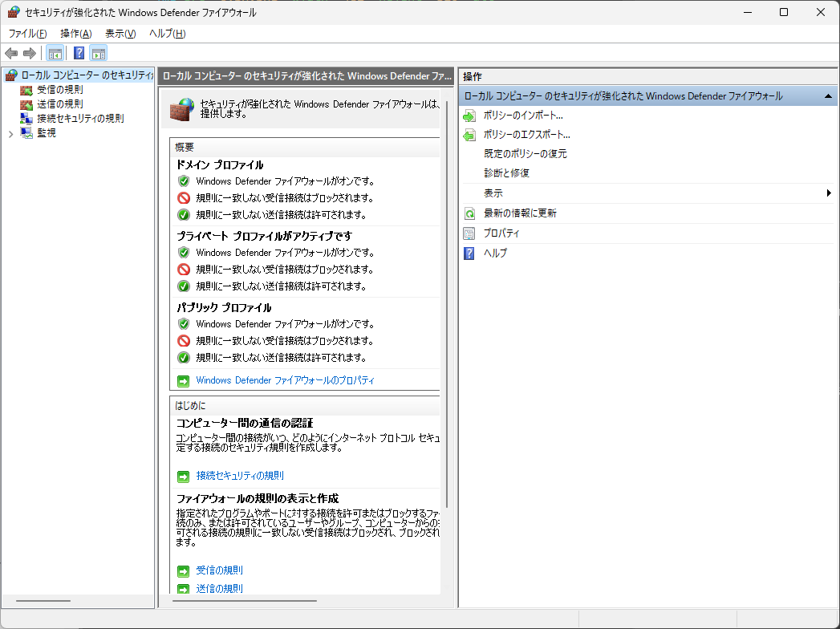Toggle the action pane toolbar icon

coord(99,54)
